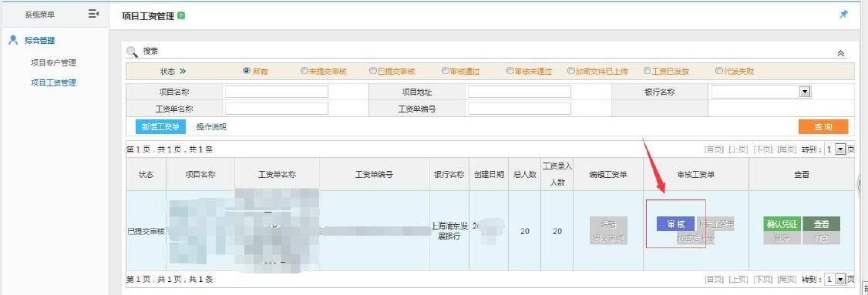Collapse the search panel with the double chevron
The image size is (868, 295).
[840, 53]
